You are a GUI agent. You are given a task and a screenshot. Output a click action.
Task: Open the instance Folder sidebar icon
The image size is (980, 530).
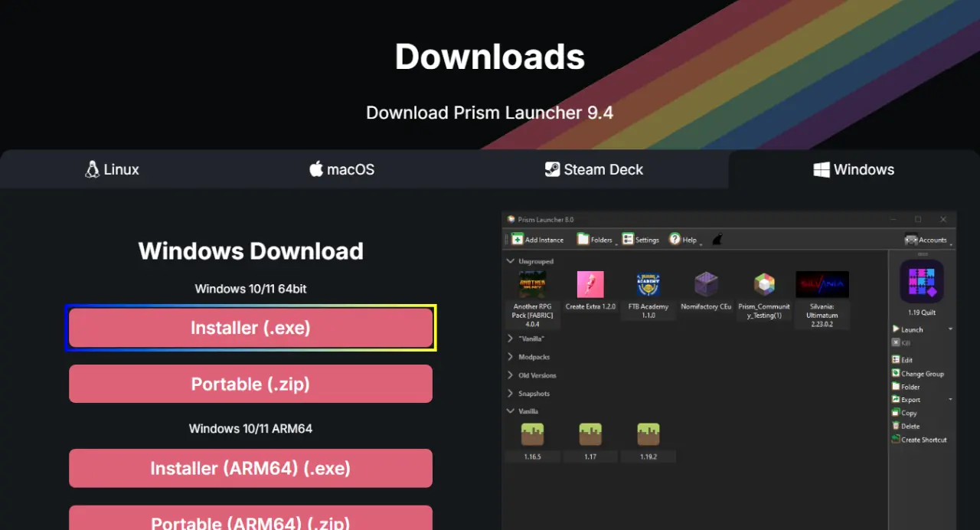tap(896, 387)
